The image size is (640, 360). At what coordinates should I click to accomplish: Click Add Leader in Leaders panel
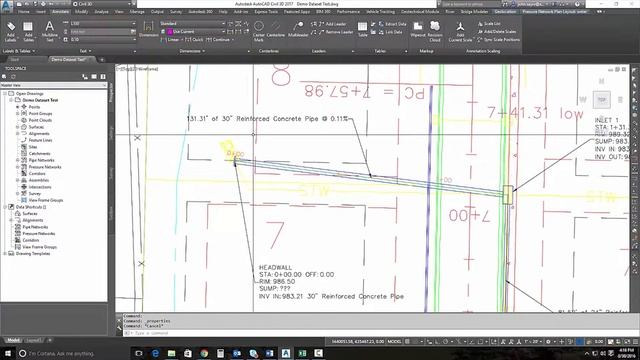click(332, 24)
